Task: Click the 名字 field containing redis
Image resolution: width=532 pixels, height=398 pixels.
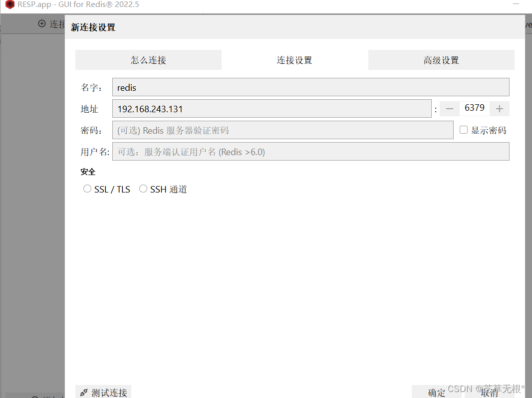Action: pos(311,87)
